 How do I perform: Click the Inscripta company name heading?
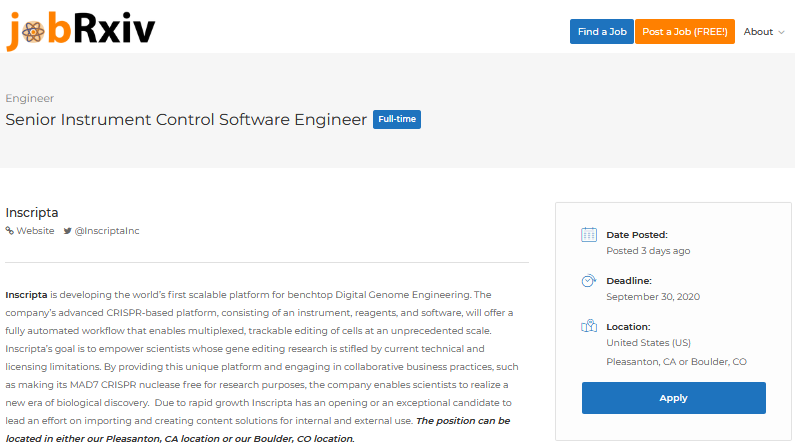(x=32, y=212)
